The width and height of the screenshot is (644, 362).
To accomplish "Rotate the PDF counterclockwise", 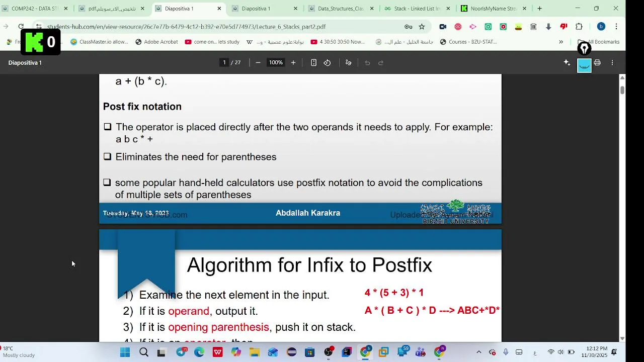I will coord(327,62).
